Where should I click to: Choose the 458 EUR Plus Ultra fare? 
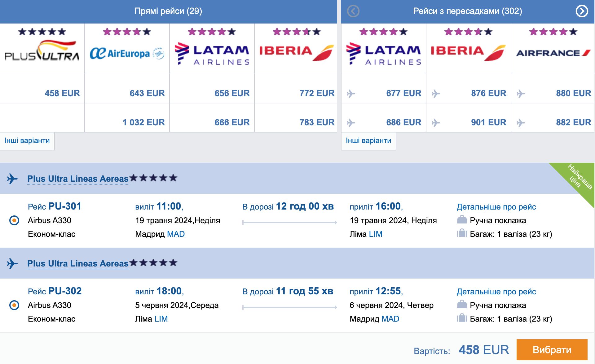(x=62, y=93)
